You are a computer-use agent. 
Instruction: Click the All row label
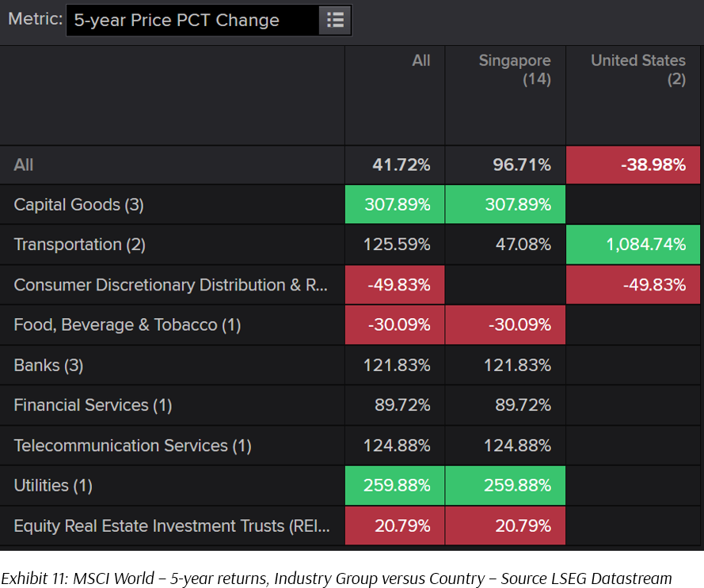[x=24, y=165]
